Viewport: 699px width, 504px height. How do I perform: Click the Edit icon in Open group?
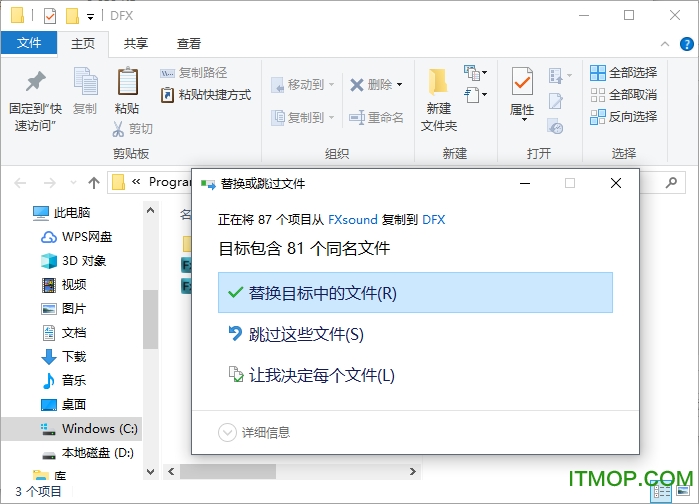click(x=555, y=101)
